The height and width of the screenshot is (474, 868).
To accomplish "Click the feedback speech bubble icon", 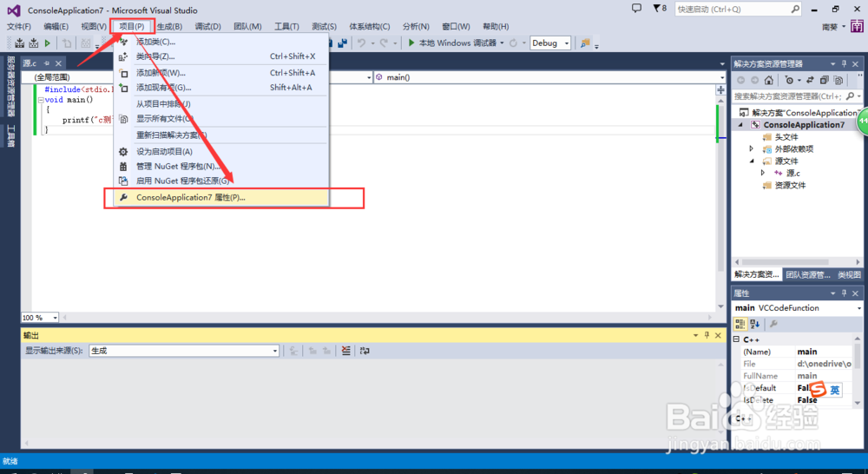I will 636,9.
